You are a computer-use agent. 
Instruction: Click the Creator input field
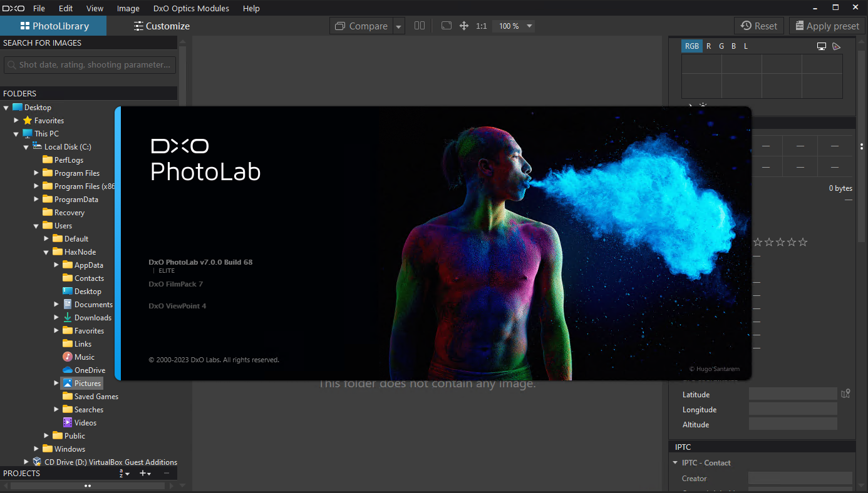800,478
